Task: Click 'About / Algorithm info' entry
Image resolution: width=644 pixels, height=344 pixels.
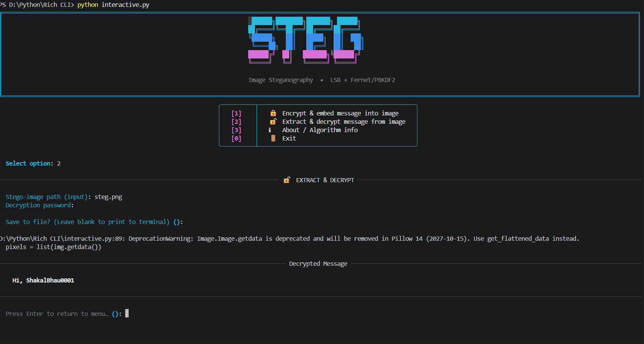Action: click(320, 130)
